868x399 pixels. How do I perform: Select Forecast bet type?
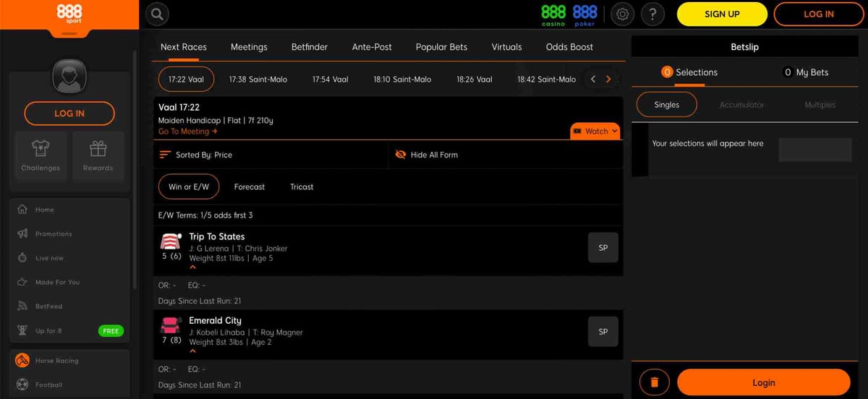250,186
